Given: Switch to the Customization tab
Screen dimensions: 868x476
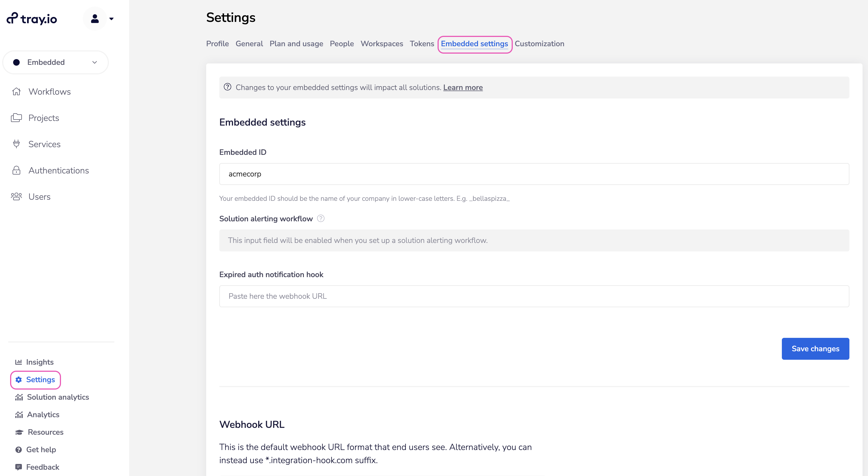Looking at the screenshot, I should (539, 44).
